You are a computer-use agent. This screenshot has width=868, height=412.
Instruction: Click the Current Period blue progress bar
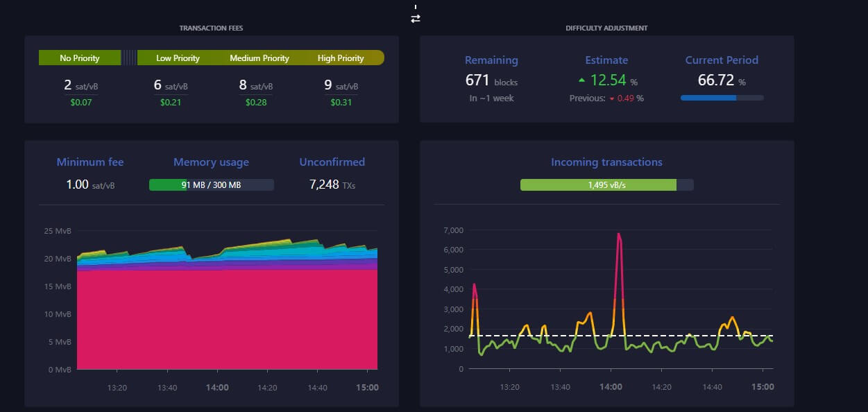(722, 98)
